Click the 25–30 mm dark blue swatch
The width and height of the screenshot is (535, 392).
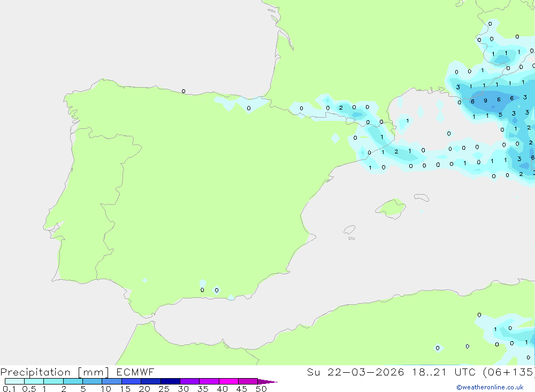point(170,381)
